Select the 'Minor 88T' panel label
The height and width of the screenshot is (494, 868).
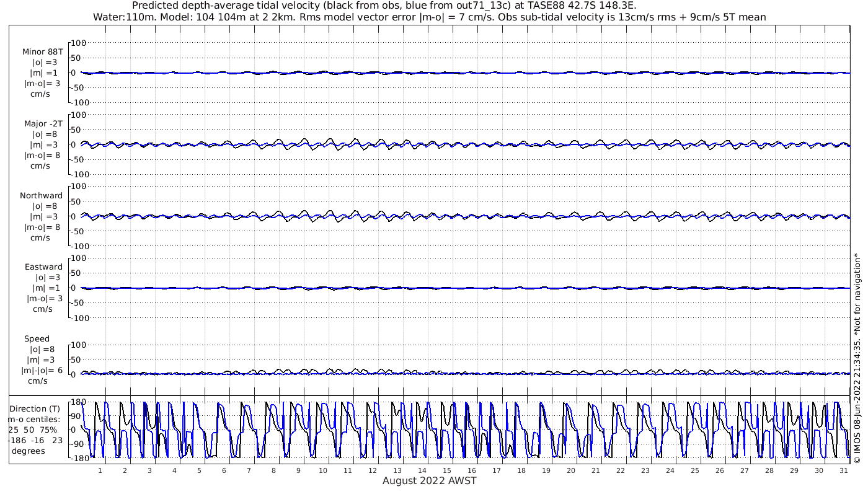coord(43,52)
